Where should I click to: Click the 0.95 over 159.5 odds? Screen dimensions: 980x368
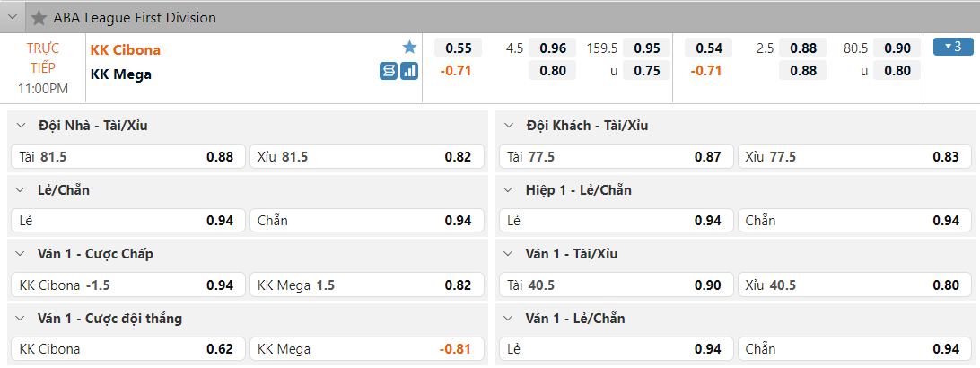coord(647,48)
